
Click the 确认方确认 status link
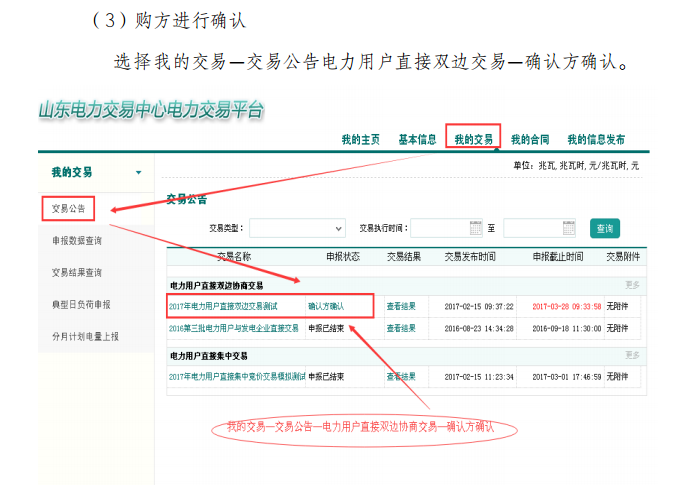tap(325, 306)
